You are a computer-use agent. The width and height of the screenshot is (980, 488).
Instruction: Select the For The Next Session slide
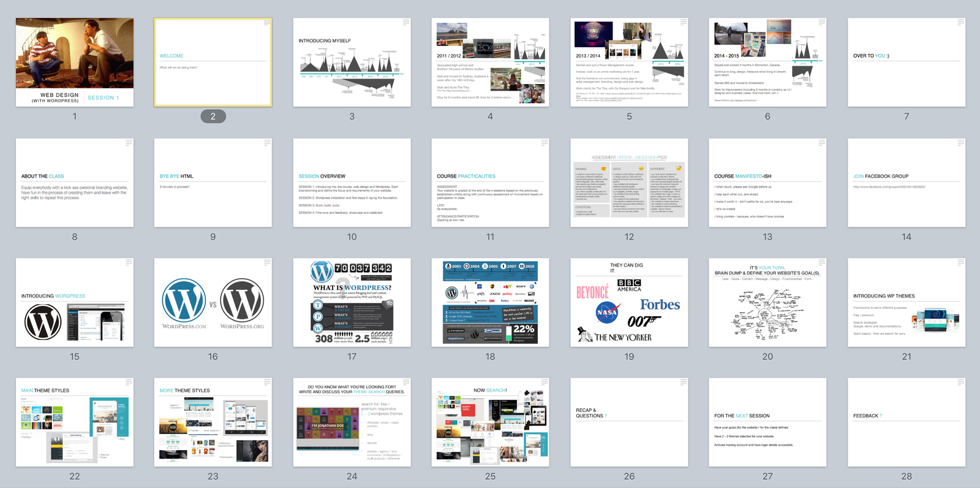click(x=767, y=422)
